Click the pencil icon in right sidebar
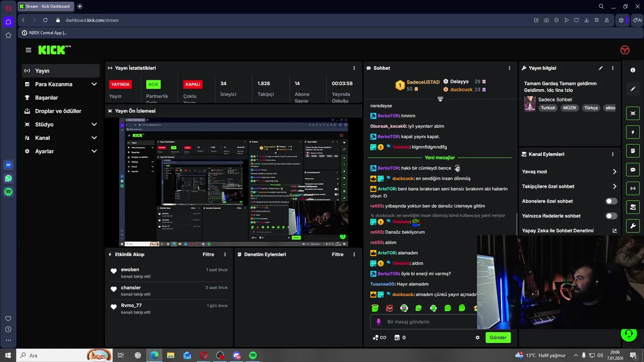644x362 pixels. click(633, 88)
